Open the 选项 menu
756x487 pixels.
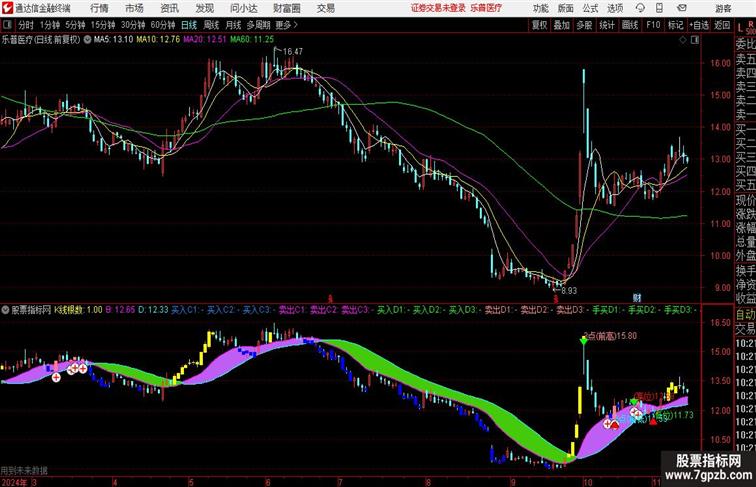coord(615,8)
